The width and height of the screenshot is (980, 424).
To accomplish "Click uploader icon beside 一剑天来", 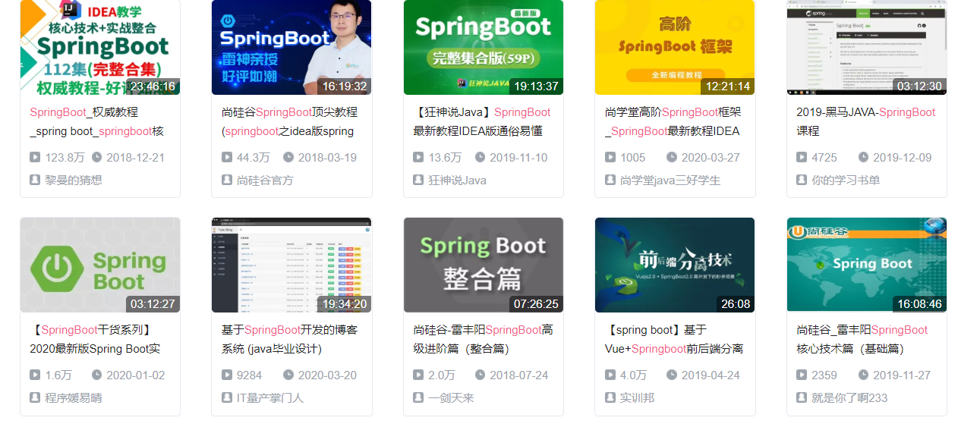I will (x=418, y=398).
